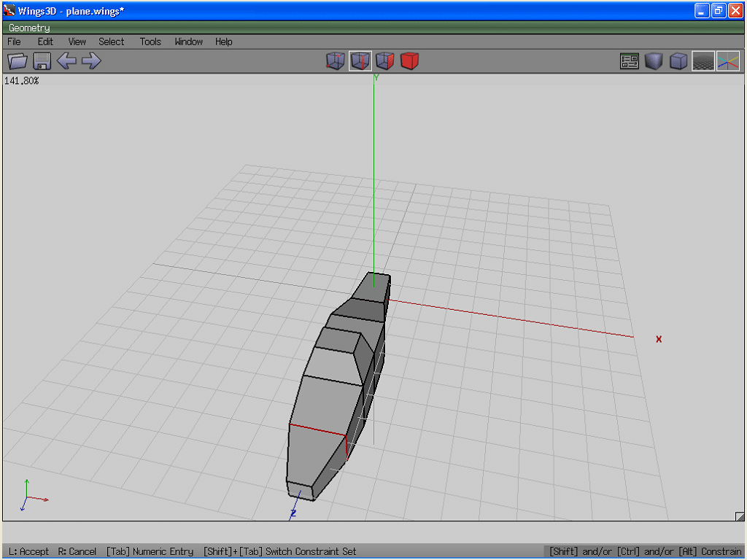This screenshot has height=560, width=747.
Task: Open the File menu
Action: [x=14, y=42]
